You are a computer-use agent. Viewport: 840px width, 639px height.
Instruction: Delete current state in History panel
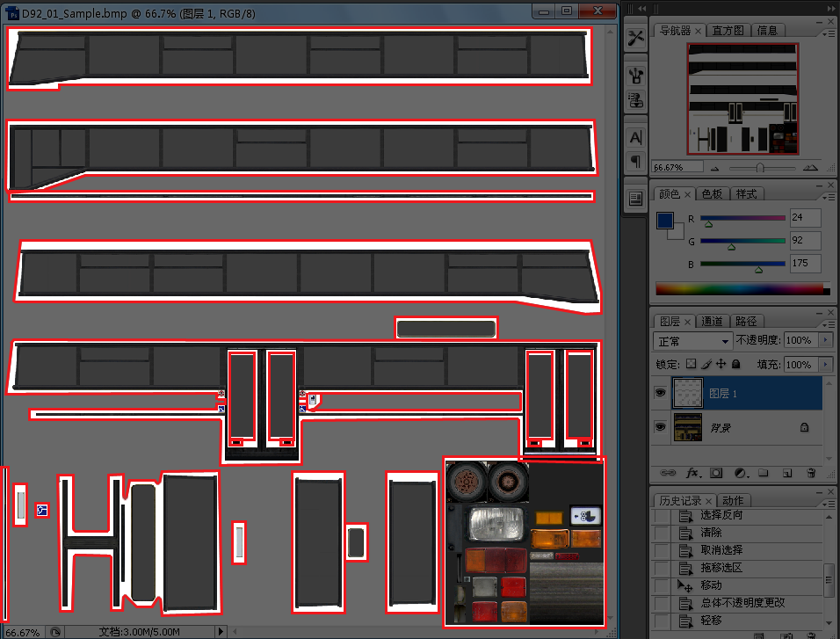tap(811, 635)
